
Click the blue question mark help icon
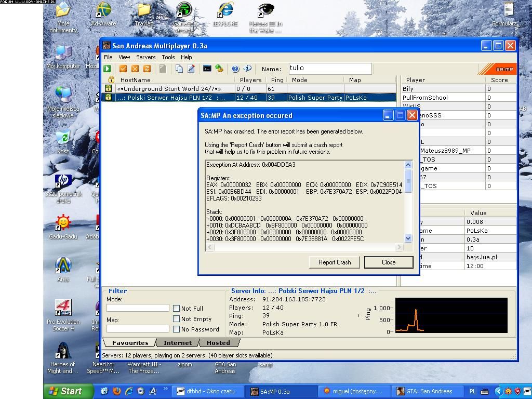[235, 69]
